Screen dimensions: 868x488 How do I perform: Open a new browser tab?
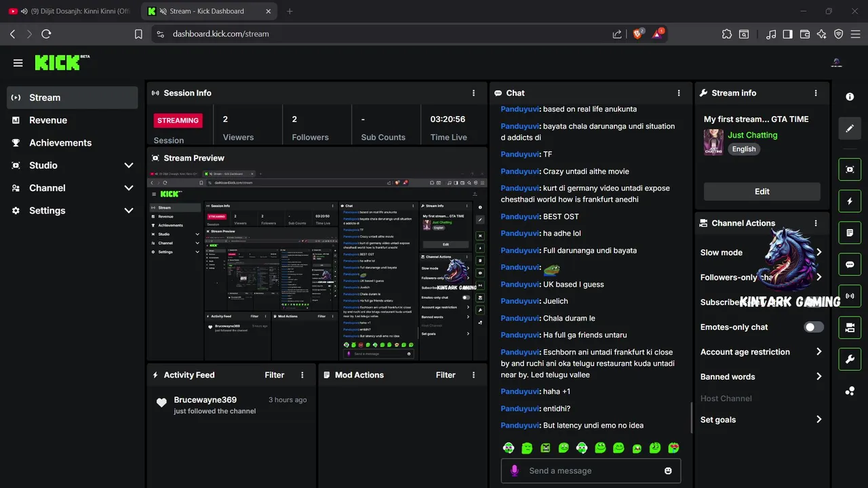tap(290, 11)
